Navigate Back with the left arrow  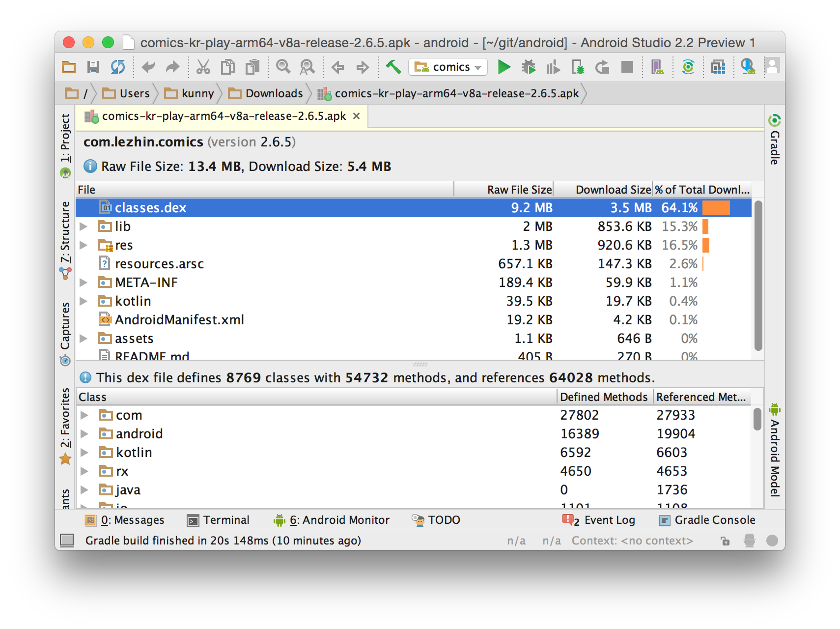coord(337,67)
